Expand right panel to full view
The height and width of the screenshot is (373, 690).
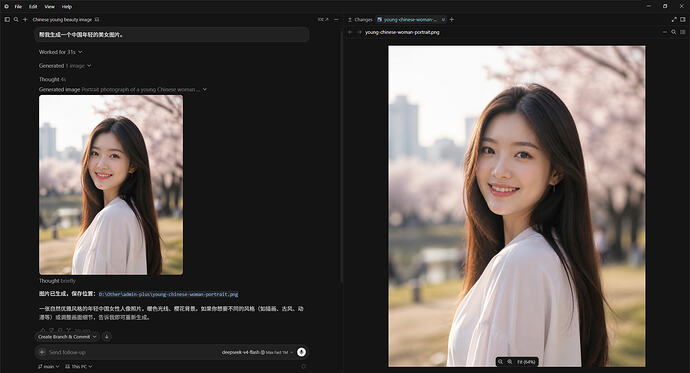click(674, 19)
